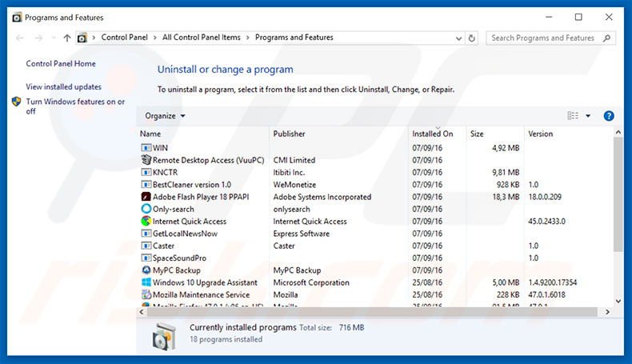This screenshot has height=364, width=632.
Task: Open recent locations dropdown arrow
Action: 54,38
